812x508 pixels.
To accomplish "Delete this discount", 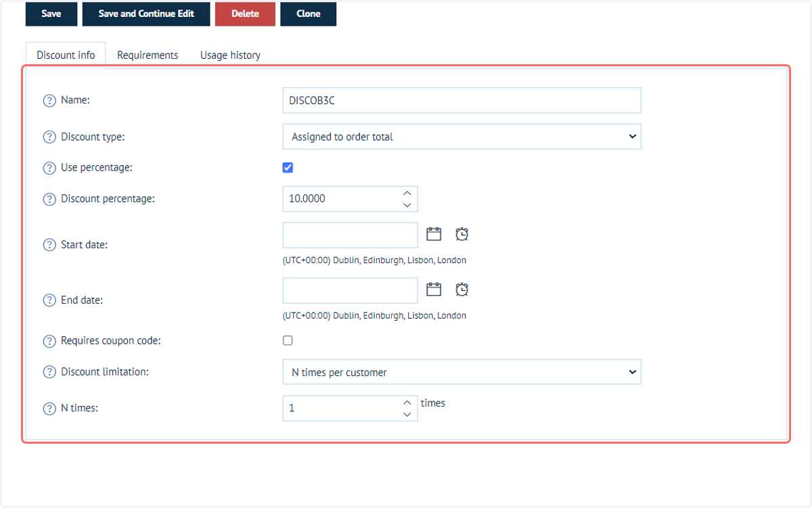I will point(245,14).
